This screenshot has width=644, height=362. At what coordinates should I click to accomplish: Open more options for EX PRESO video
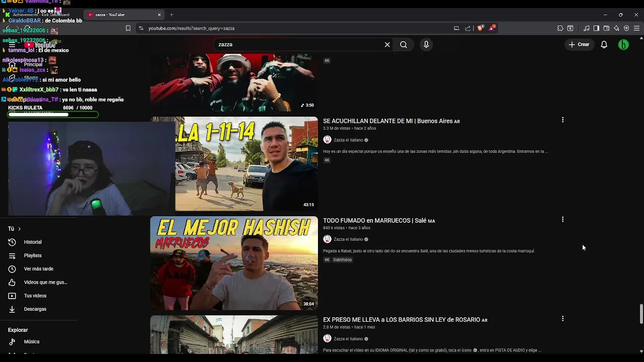click(562, 318)
